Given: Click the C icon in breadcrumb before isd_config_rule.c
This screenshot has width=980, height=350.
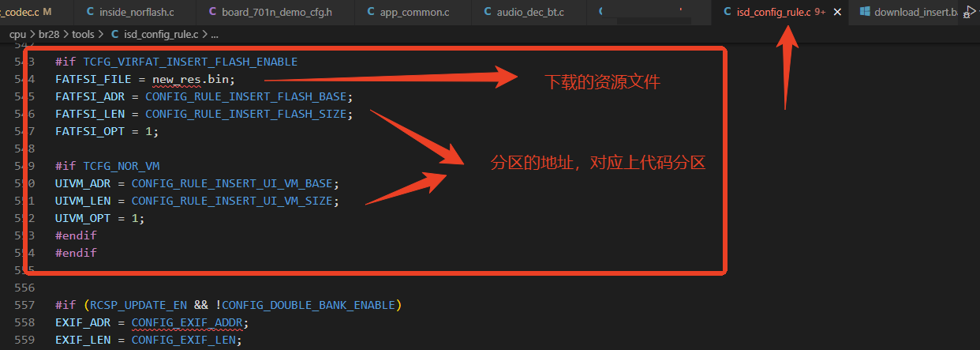Looking at the screenshot, I should tap(116, 34).
